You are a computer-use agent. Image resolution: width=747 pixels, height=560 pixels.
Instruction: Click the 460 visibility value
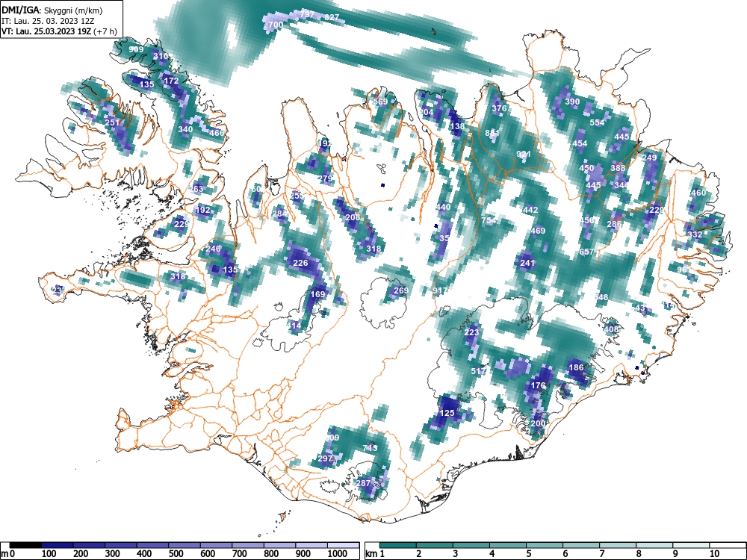[x=698, y=193]
